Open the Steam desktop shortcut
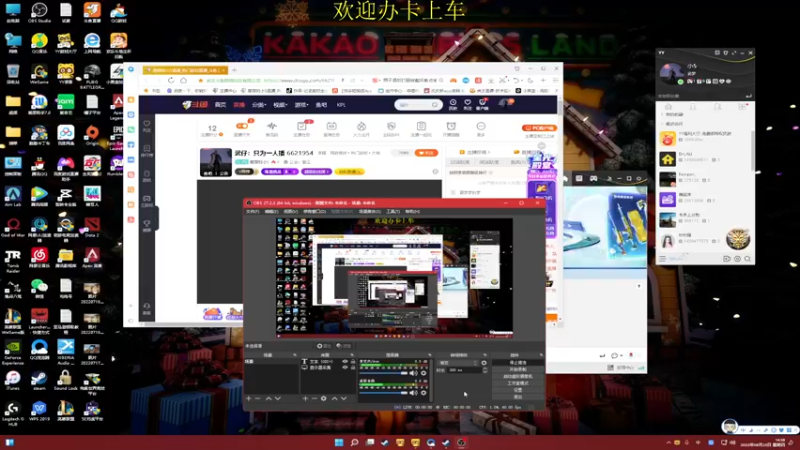This screenshot has width=800, height=450. (x=39, y=380)
